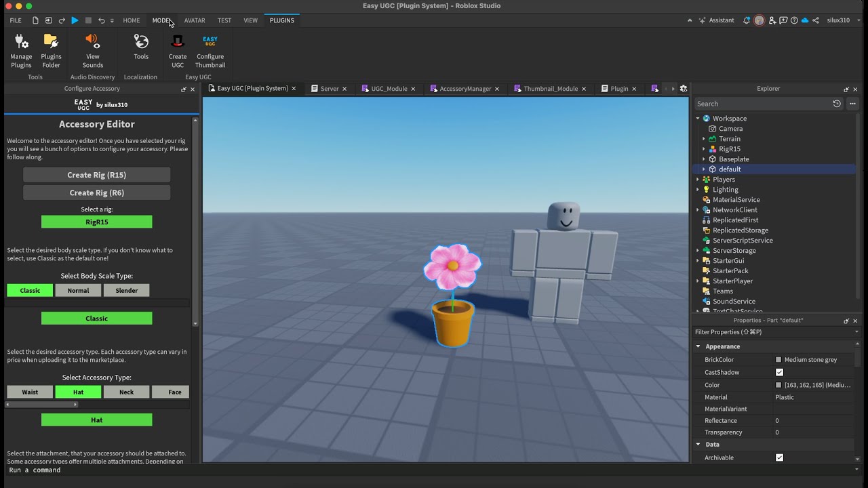
Task: Start playtest with the blue Play button
Action: pyautogui.click(x=75, y=20)
